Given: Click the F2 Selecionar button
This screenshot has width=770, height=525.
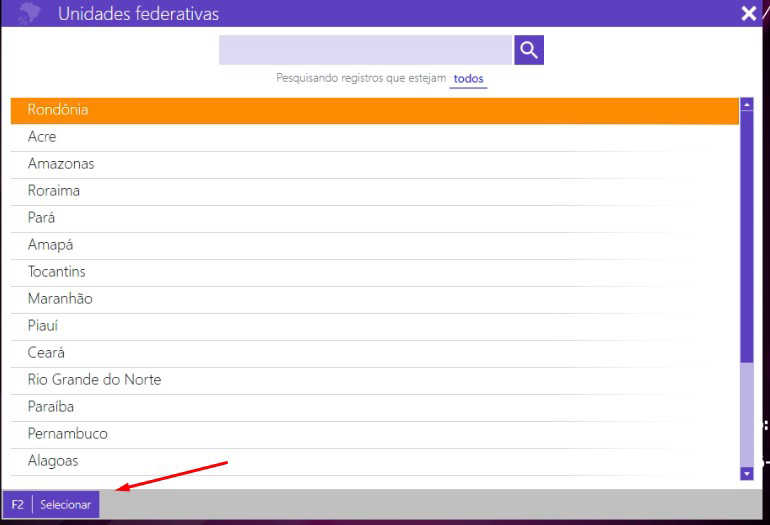Looking at the screenshot, I should (x=51, y=504).
